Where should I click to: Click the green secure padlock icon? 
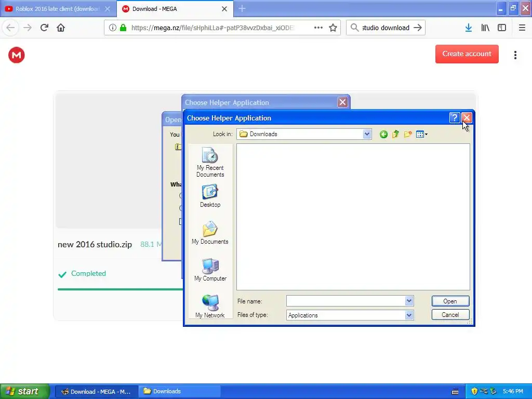pos(123,28)
